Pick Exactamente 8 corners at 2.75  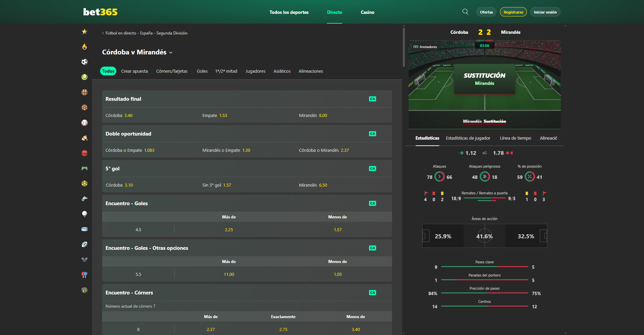[x=283, y=330]
